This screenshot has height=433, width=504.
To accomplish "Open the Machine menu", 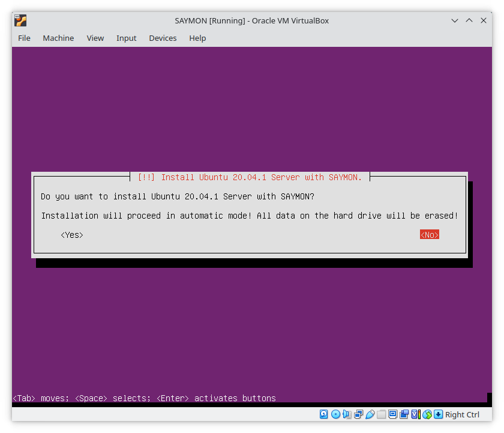I will pyautogui.click(x=58, y=38).
